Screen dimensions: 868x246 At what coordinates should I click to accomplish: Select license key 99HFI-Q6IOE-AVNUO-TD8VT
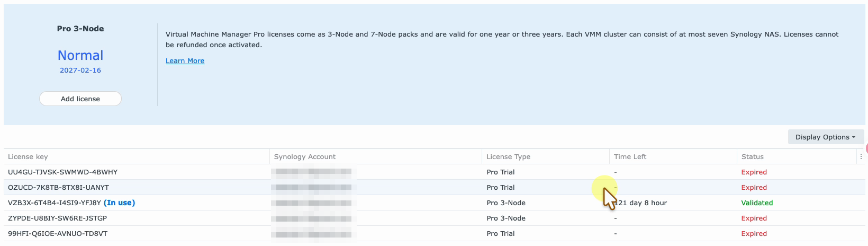coord(58,234)
